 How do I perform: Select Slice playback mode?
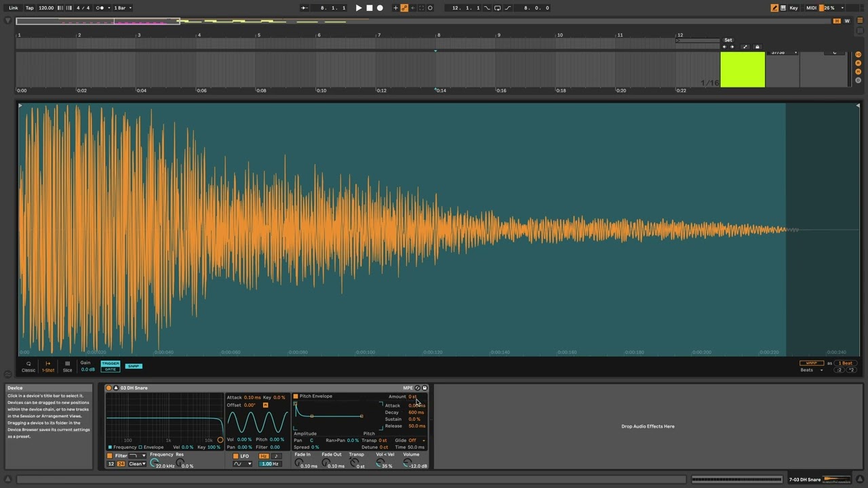tap(67, 367)
